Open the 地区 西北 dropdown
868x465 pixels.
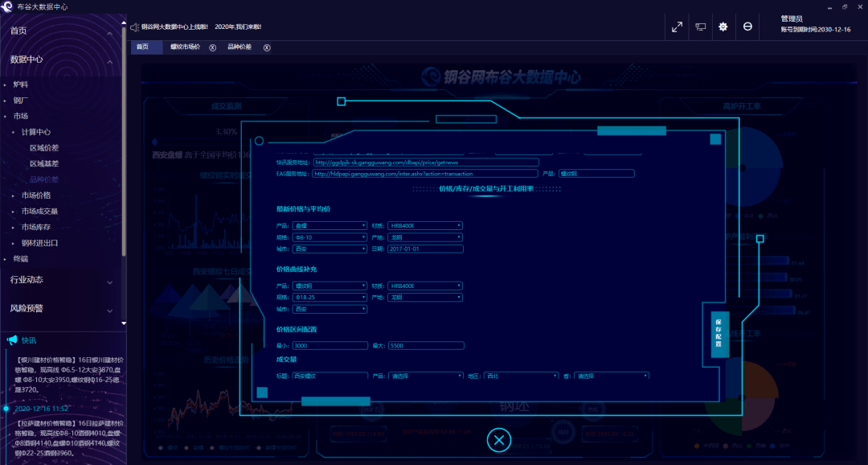pos(522,376)
